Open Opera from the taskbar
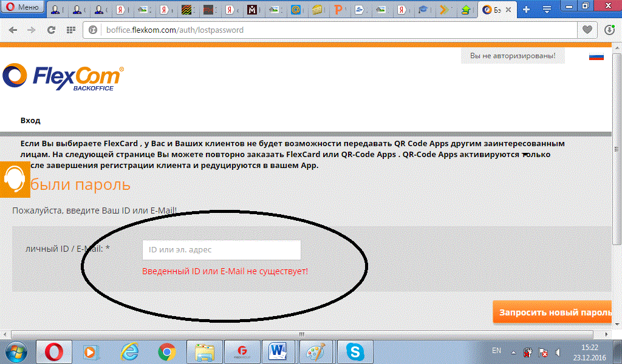Screen dimensions: 622x364 (x=54, y=352)
